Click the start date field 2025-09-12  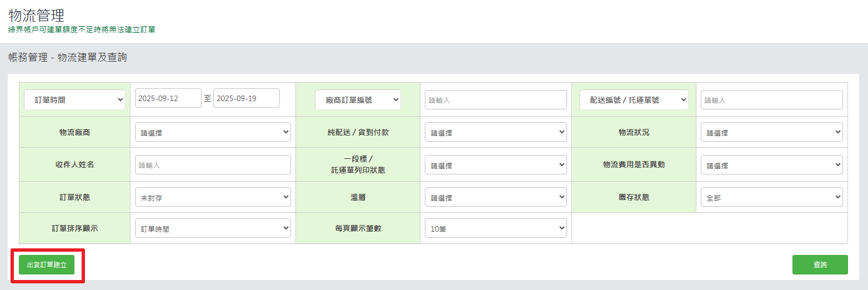(168, 98)
